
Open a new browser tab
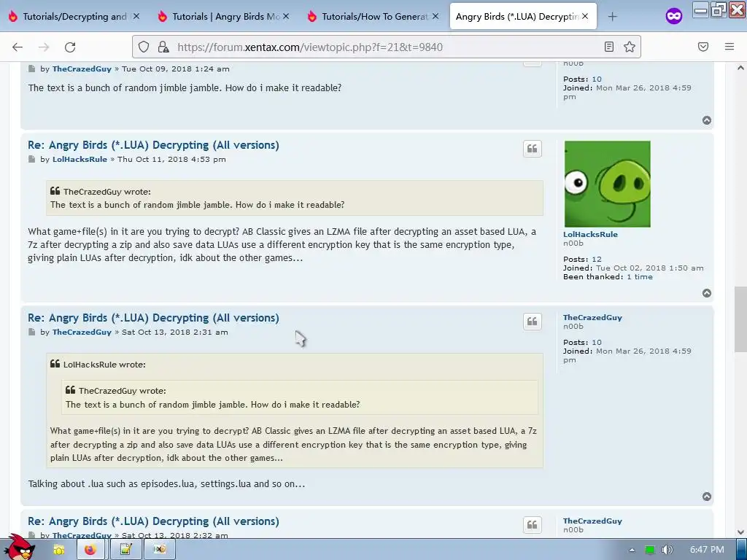coord(612,17)
